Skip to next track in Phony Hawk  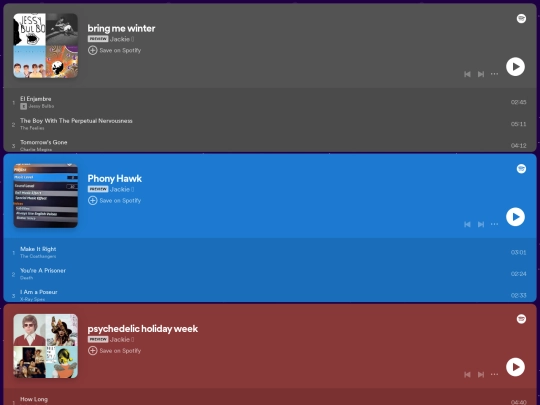tap(481, 224)
